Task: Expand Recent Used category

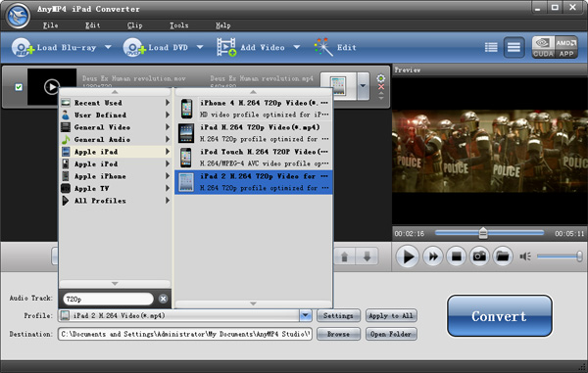Action: (x=116, y=103)
